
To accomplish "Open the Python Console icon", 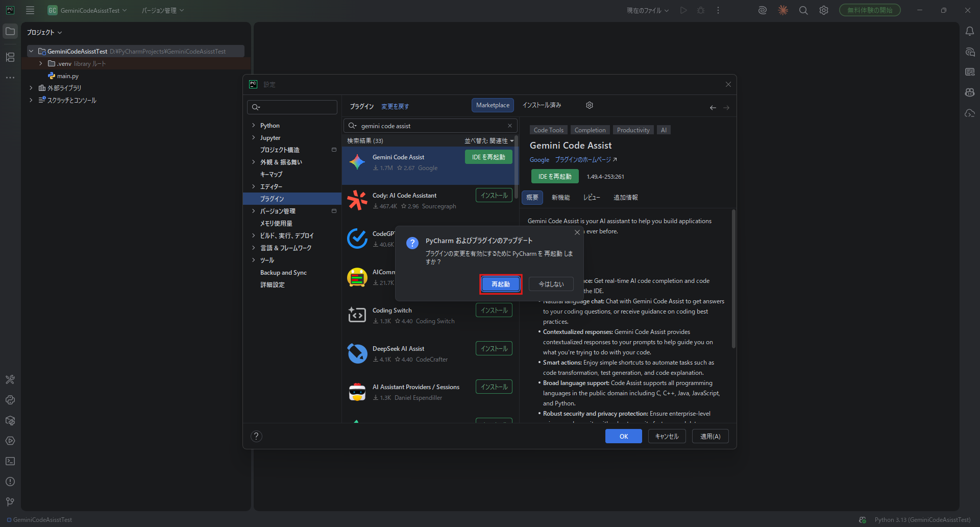I will 10,400.
